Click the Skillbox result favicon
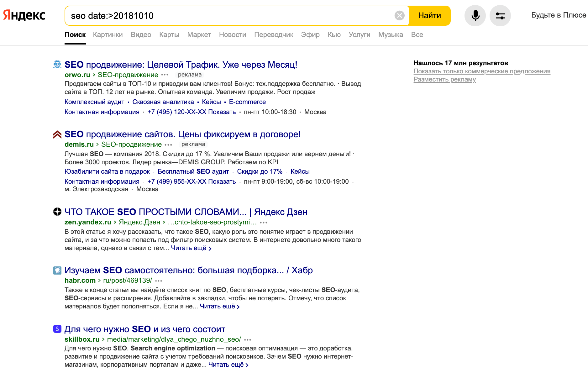The height and width of the screenshot is (378, 588). click(57, 329)
